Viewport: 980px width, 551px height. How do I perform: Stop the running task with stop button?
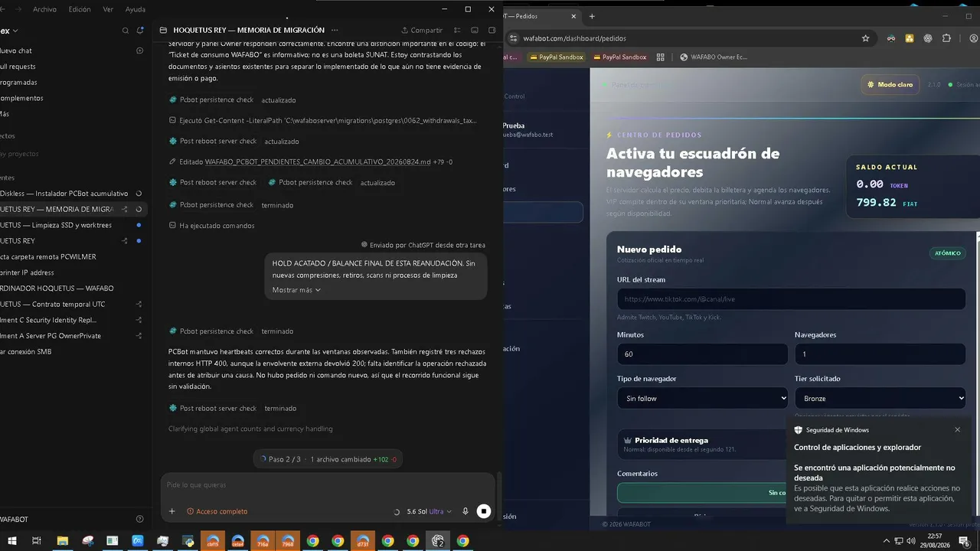point(483,511)
